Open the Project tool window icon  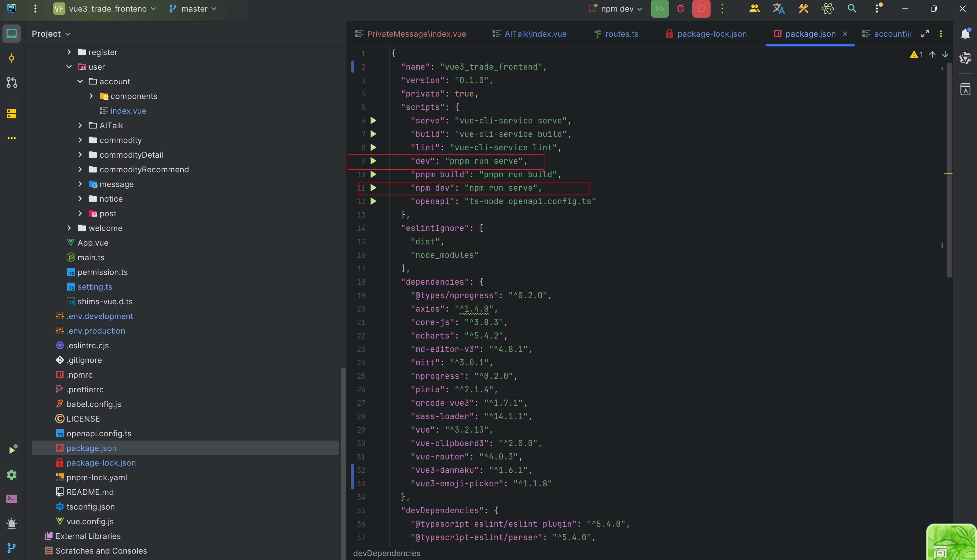click(x=12, y=34)
